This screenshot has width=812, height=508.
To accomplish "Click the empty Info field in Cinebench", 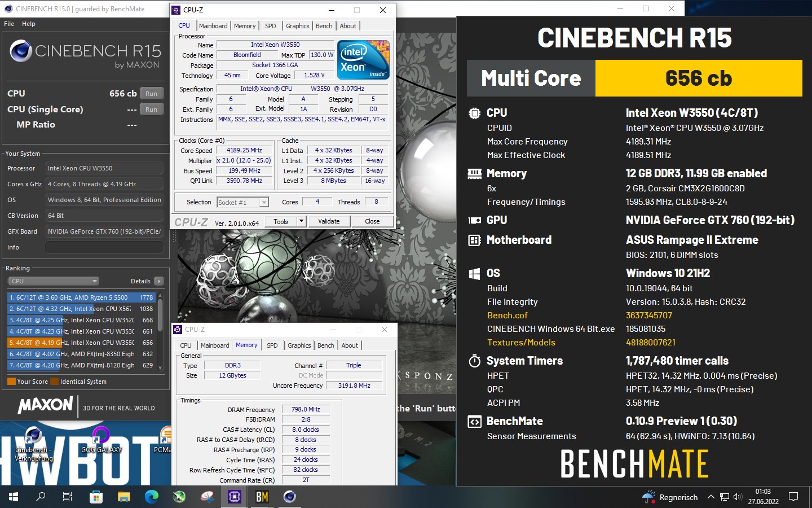I will (x=104, y=247).
